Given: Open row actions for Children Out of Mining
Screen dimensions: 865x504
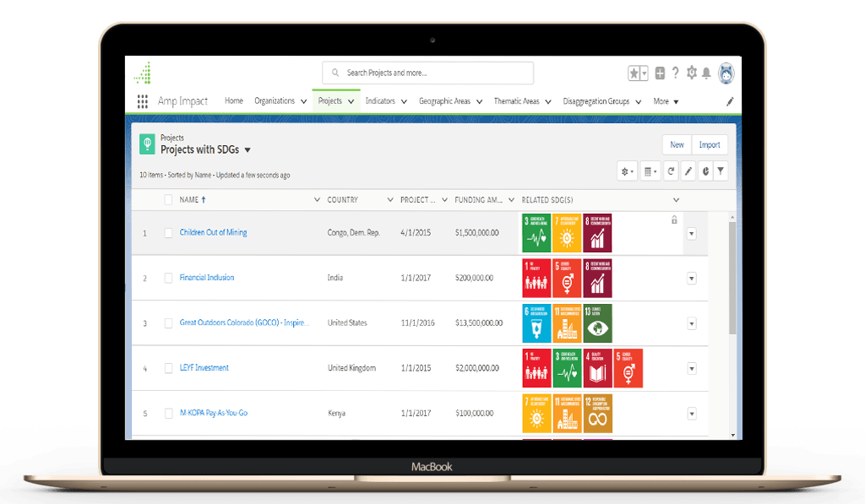Looking at the screenshot, I should (x=691, y=234).
